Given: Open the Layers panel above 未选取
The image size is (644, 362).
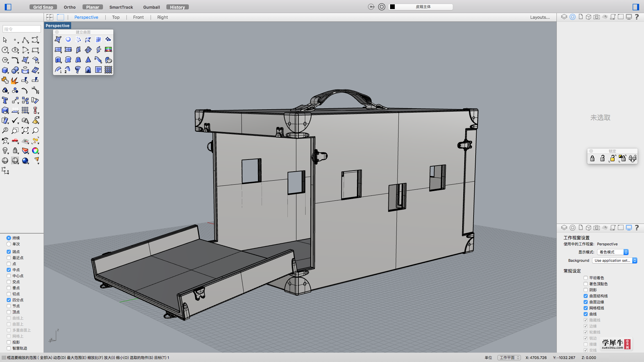Looking at the screenshot, I should click(x=564, y=17).
